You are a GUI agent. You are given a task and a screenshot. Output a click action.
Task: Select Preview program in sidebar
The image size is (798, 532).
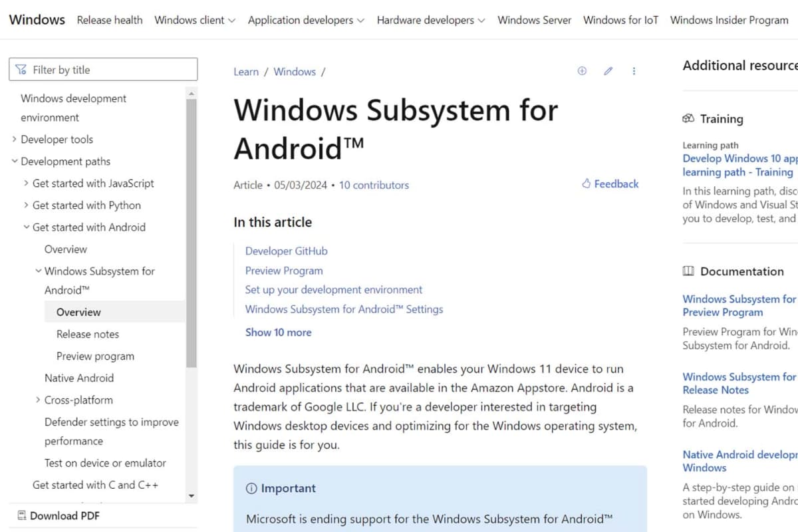(95, 356)
